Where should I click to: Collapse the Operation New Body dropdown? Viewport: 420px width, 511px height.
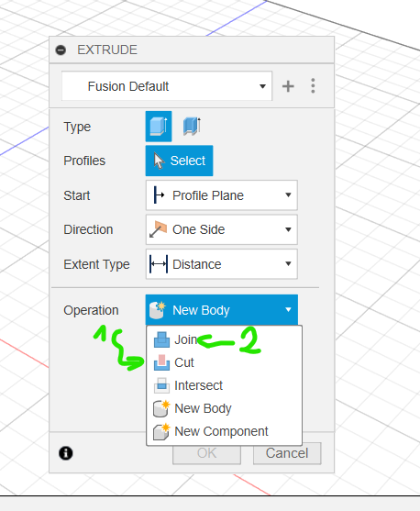(x=222, y=310)
